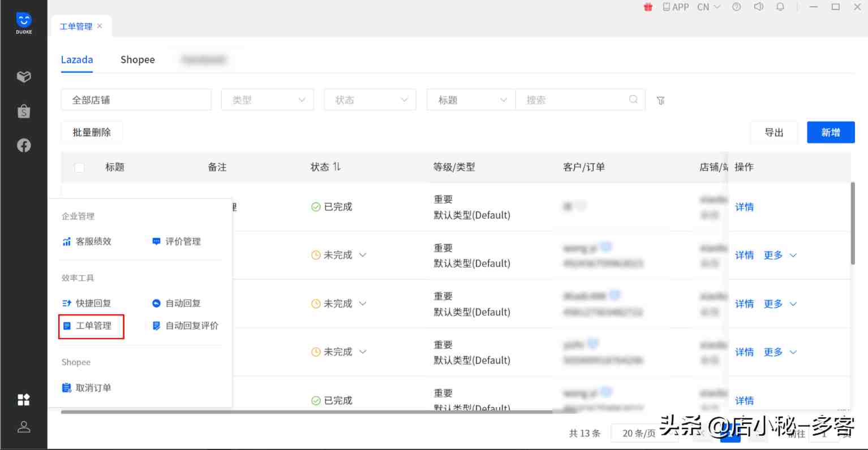Switch to the Lazada tab
Image resolution: width=868 pixels, height=450 pixels.
[77, 60]
